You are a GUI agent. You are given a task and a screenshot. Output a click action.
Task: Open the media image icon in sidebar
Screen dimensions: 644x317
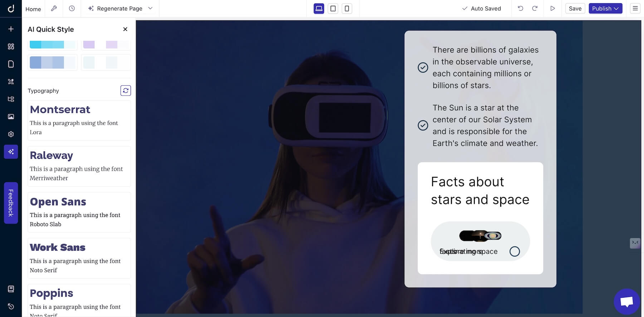[x=11, y=117]
